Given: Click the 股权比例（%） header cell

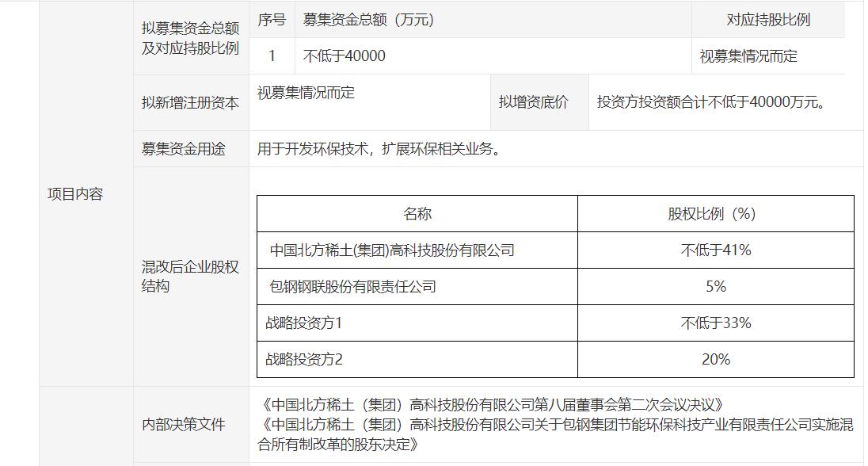Looking at the screenshot, I should tap(716, 214).
